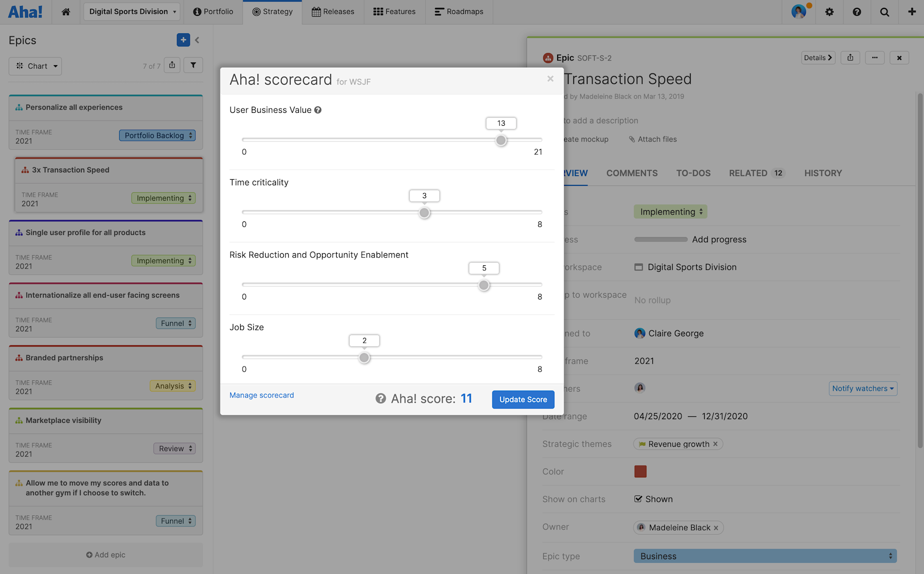The image size is (924, 574).
Task: Click the Attach files paperclip
Action: click(x=632, y=139)
